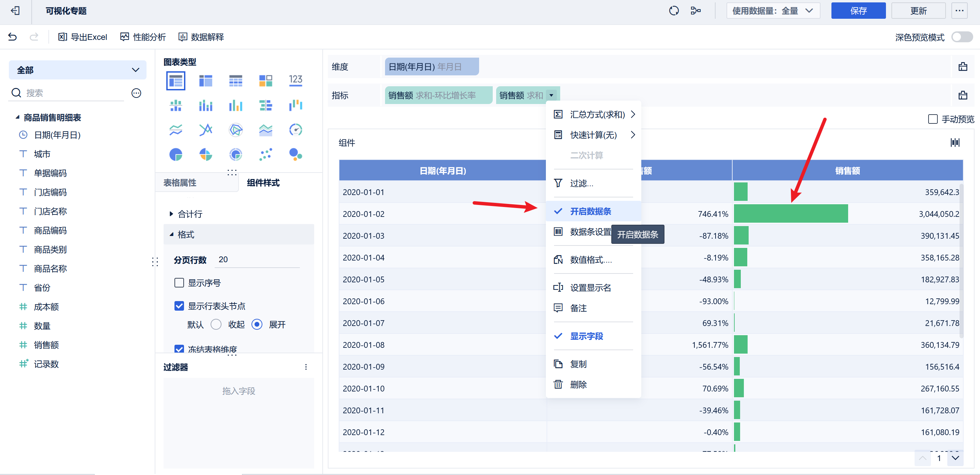Screen dimensions: 980x475
Task: Select the KPI 123 chart type icon
Action: pos(295,80)
